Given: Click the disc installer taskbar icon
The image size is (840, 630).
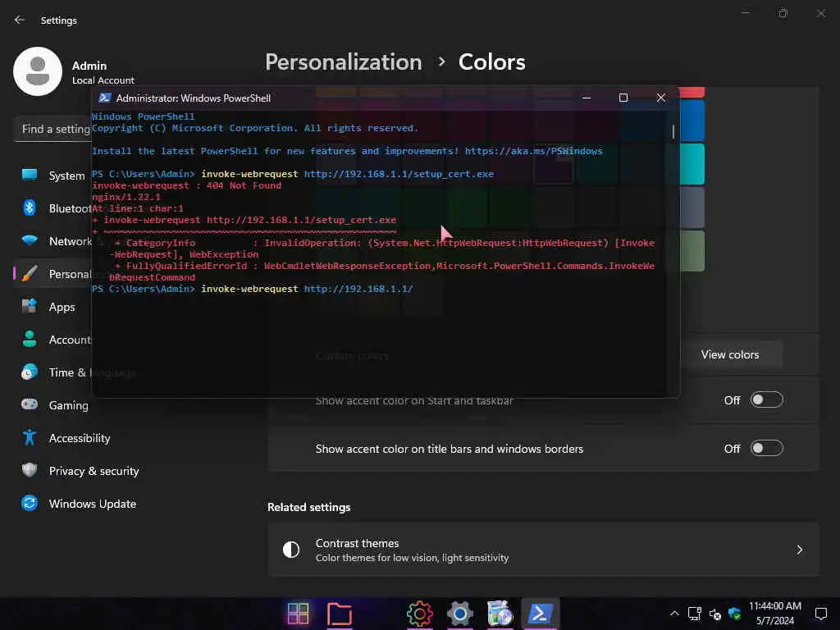Looking at the screenshot, I should pos(500,614).
